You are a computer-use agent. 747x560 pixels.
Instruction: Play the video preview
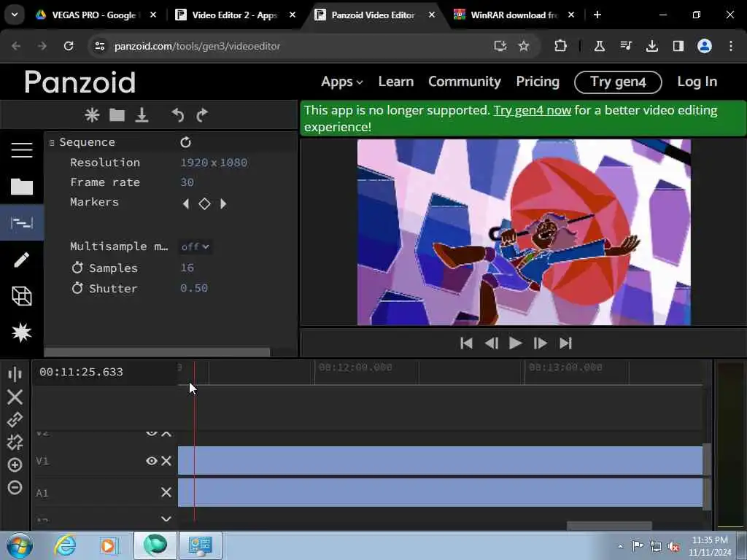pos(516,343)
